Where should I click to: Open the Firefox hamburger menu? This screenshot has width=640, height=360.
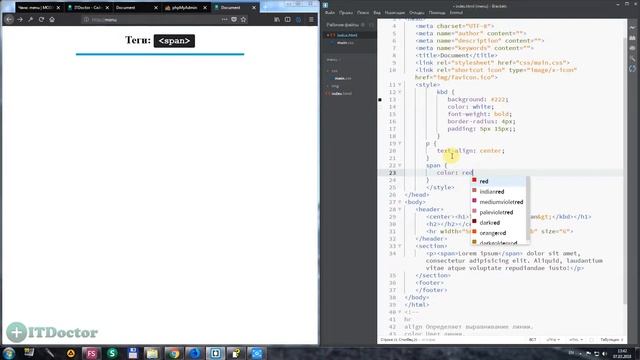(x=311, y=19)
